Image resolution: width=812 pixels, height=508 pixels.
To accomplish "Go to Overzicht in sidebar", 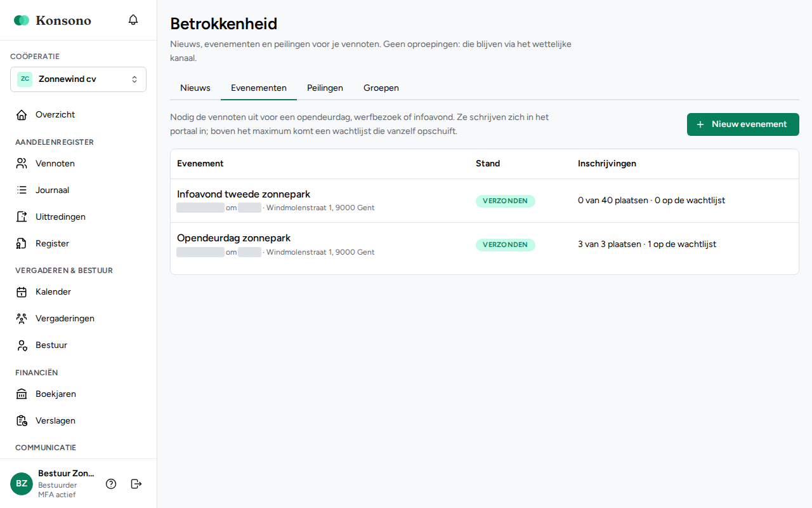I will pos(78,115).
